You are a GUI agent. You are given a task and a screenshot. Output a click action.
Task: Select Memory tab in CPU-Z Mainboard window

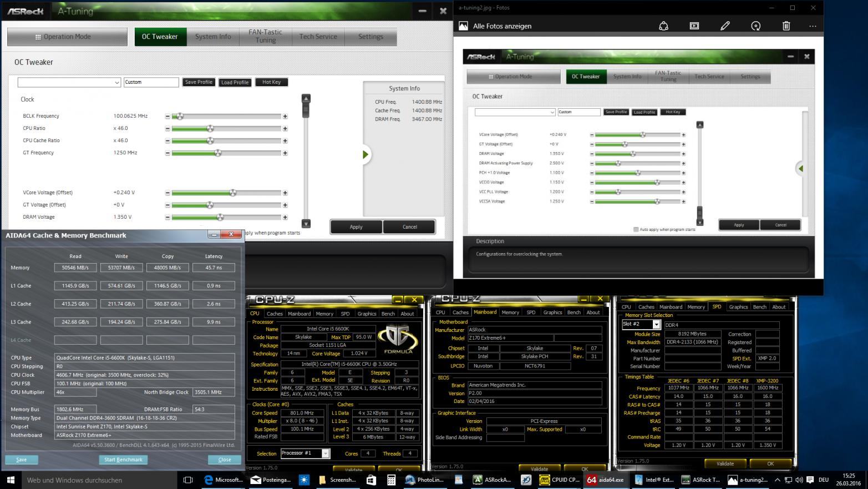pos(510,312)
